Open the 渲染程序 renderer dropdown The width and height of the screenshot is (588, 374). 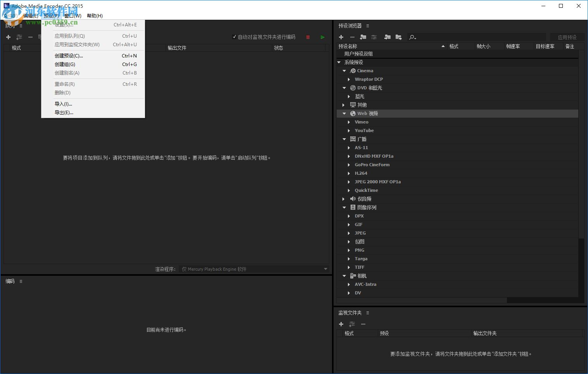point(325,268)
